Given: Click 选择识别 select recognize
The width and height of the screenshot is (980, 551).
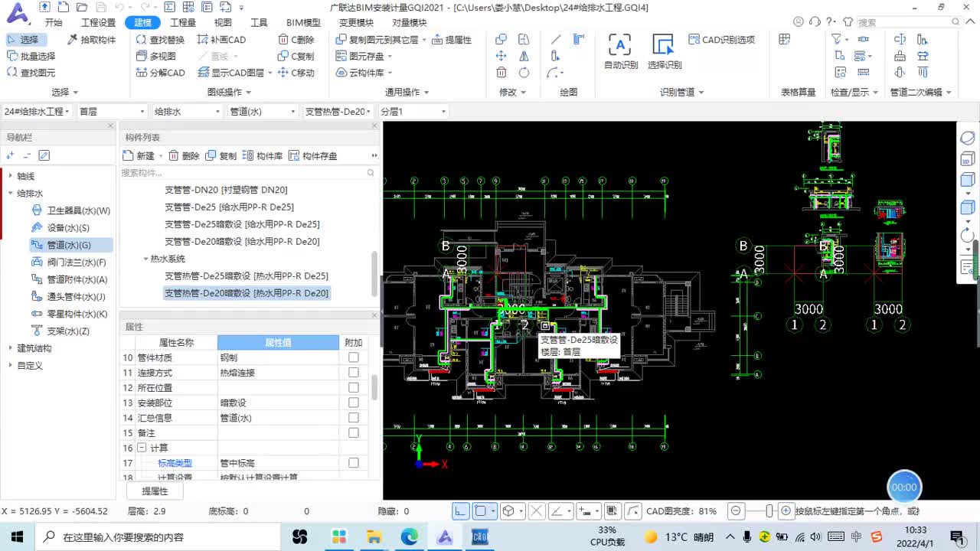Looking at the screenshot, I should click(664, 51).
